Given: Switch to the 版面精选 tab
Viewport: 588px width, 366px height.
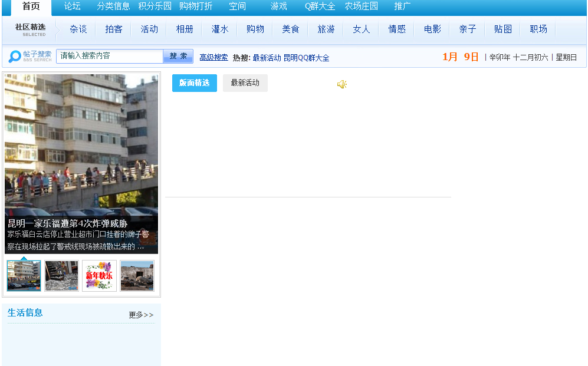Looking at the screenshot, I should tap(195, 83).
